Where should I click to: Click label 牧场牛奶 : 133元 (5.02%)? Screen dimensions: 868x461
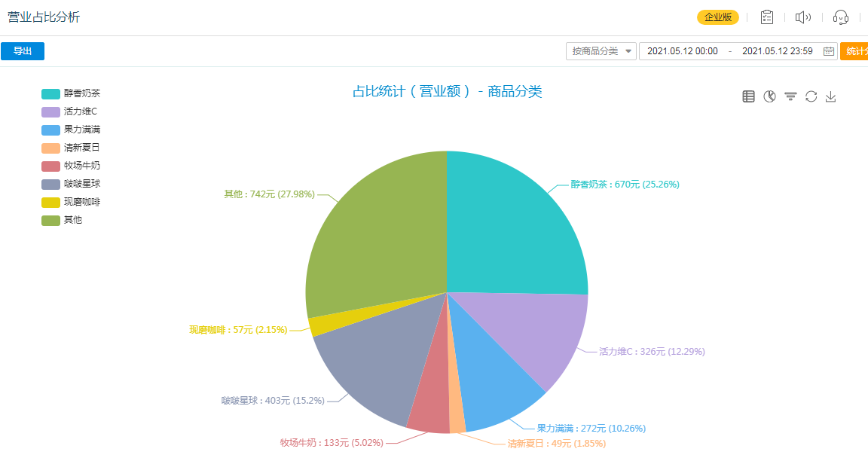coord(332,443)
